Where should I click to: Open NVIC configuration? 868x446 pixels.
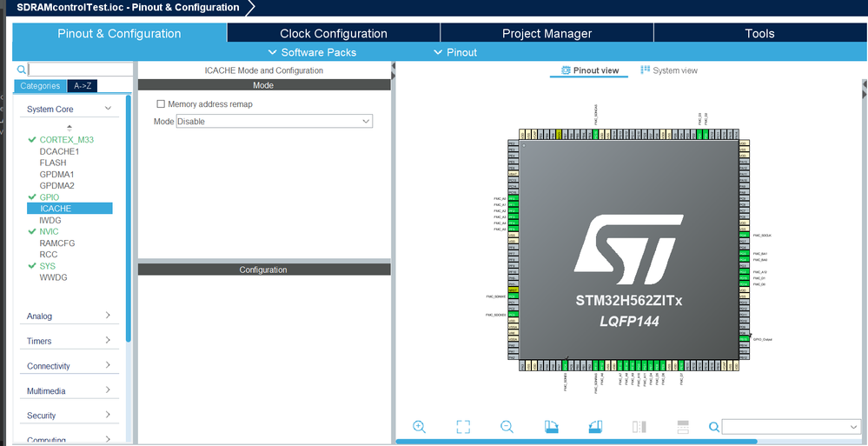coord(49,231)
